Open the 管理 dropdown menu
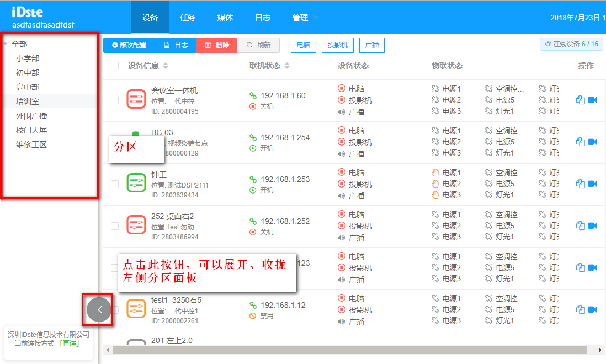Viewport: 606px width, 364px height. coord(305,18)
